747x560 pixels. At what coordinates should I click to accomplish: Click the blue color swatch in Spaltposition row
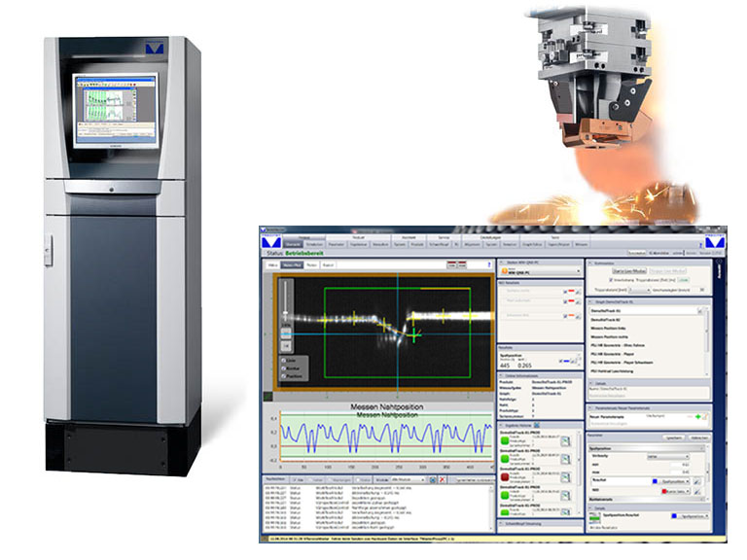tap(566, 361)
